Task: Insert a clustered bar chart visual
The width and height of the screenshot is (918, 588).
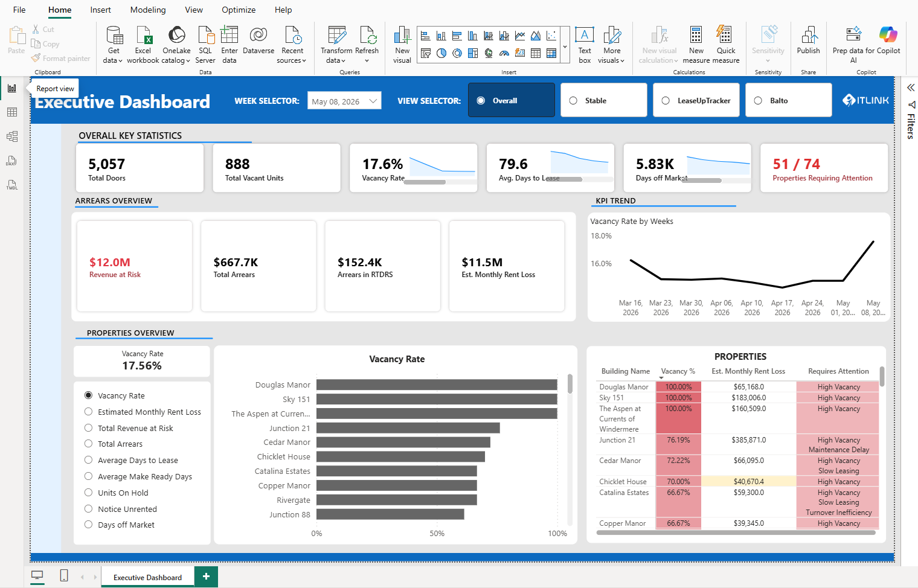Action: (x=457, y=36)
